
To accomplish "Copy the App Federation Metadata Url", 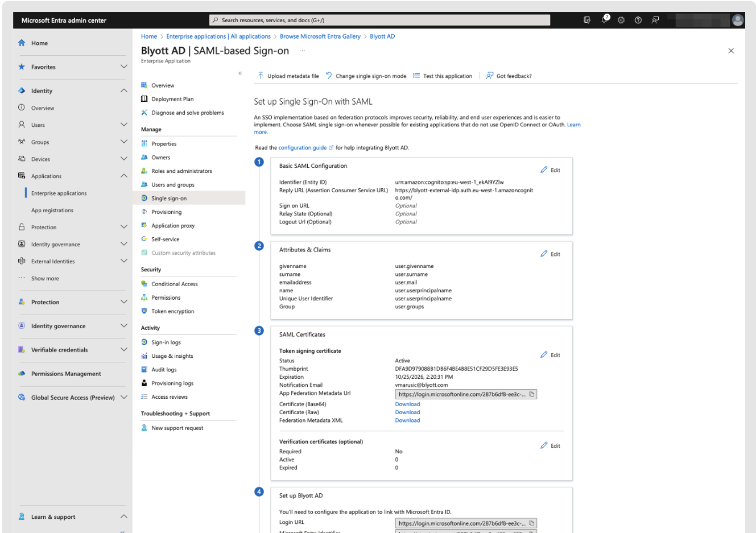I will (x=532, y=394).
